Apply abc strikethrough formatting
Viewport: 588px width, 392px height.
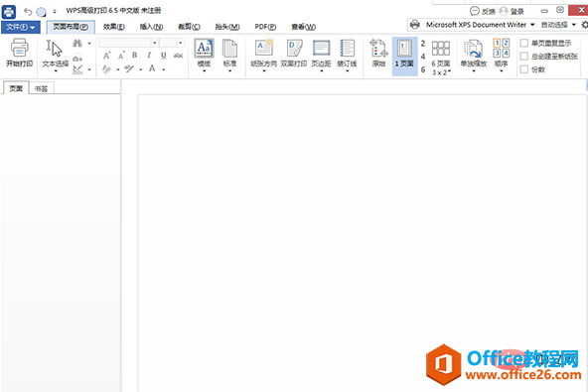coord(178,56)
